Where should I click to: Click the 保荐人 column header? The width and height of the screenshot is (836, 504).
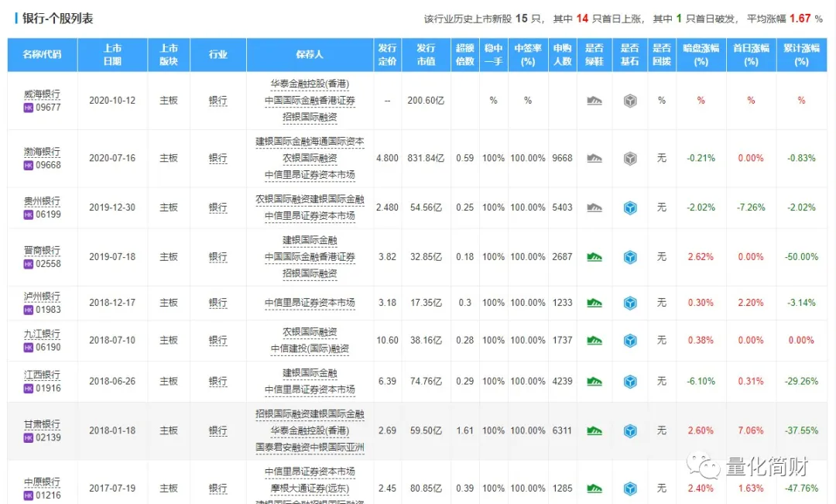(x=310, y=54)
